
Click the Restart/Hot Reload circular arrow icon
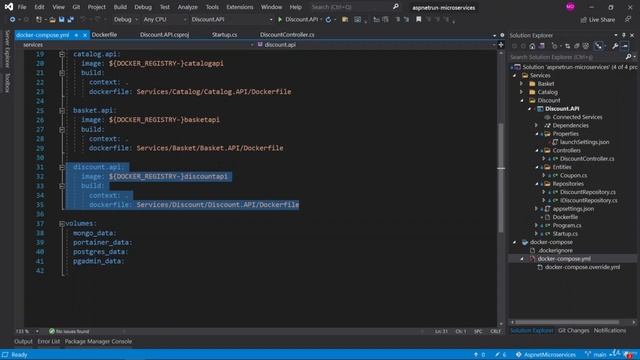[328, 19]
